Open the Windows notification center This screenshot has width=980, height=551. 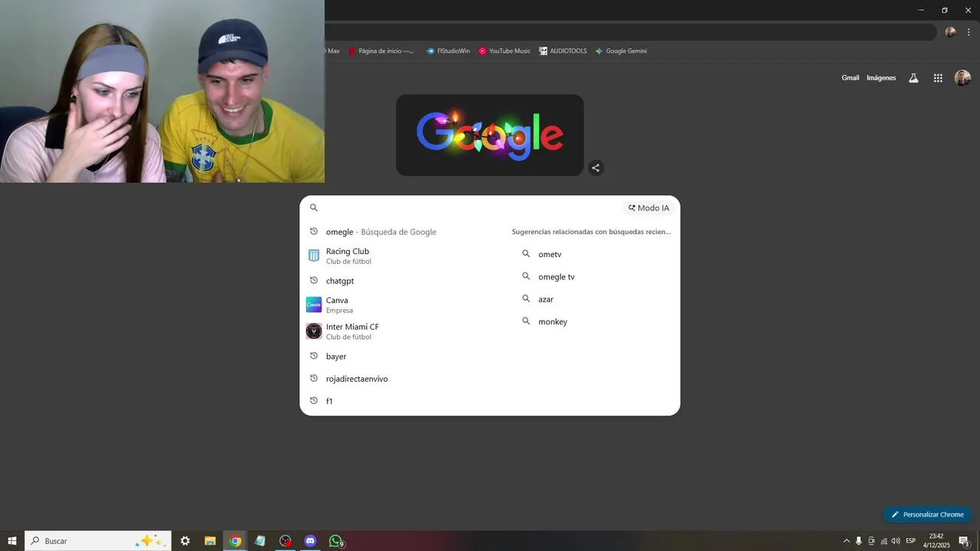[x=964, y=541]
